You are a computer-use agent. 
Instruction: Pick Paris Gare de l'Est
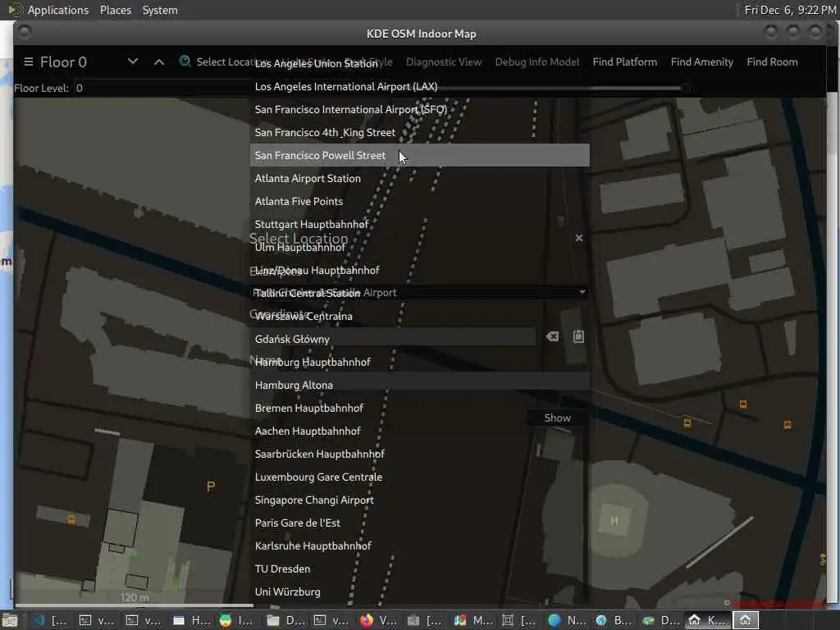(x=419, y=523)
